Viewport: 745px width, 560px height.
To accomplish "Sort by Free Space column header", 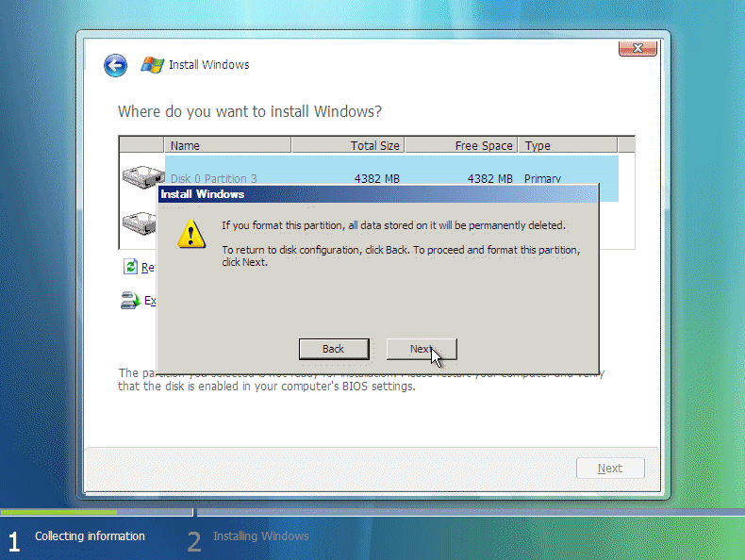I will pyautogui.click(x=460, y=145).
